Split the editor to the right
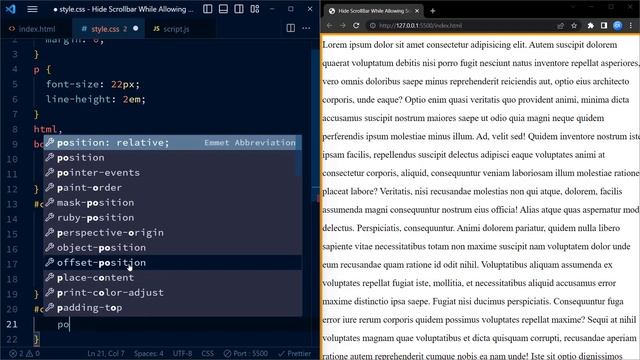Viewport: 640px width, 360px height. click(291, 28)
